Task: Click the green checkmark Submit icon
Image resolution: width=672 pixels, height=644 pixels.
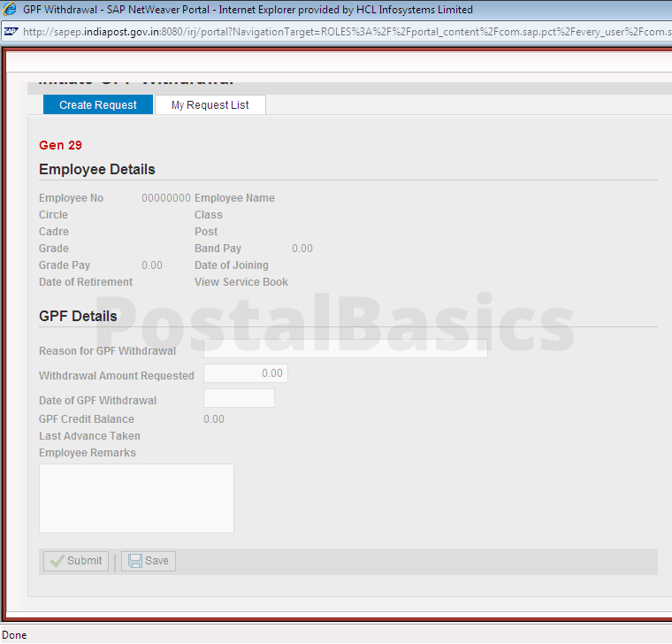Action: click(57, 561)
